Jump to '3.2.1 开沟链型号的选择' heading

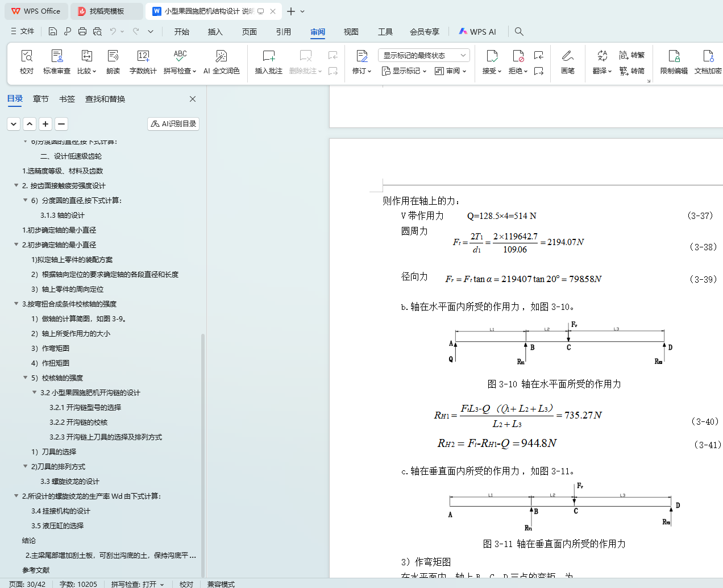85,407
